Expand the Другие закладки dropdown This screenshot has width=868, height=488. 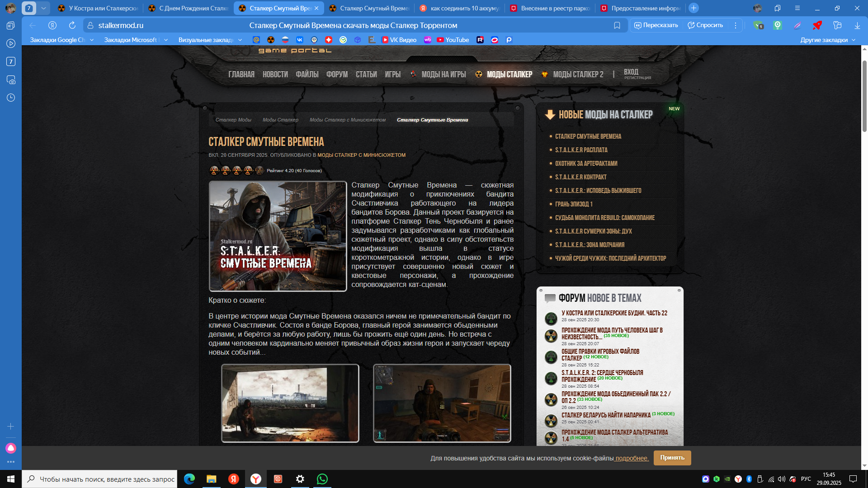click(827, 40)
